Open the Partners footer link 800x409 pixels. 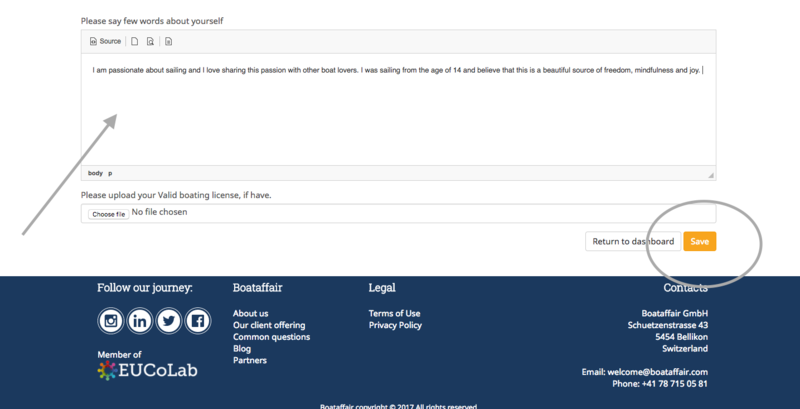tap(249, 360)
